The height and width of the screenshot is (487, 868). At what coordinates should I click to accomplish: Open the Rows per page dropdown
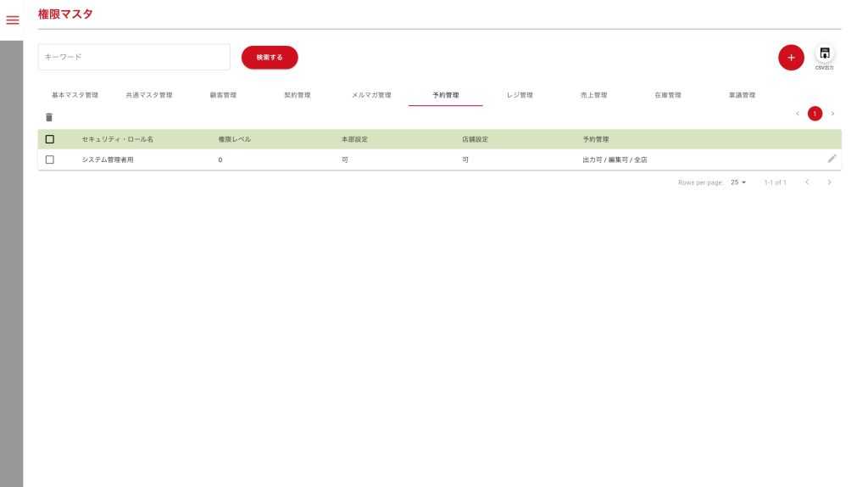(x=737, y=182)
